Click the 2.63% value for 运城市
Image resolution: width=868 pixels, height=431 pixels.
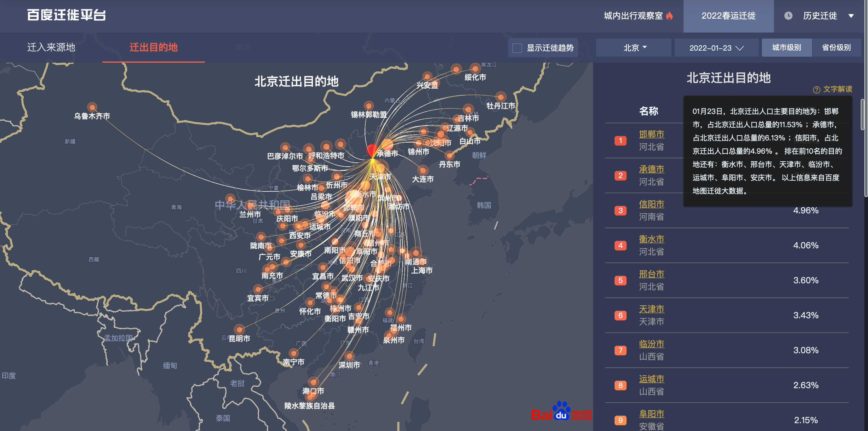(806, 385)
